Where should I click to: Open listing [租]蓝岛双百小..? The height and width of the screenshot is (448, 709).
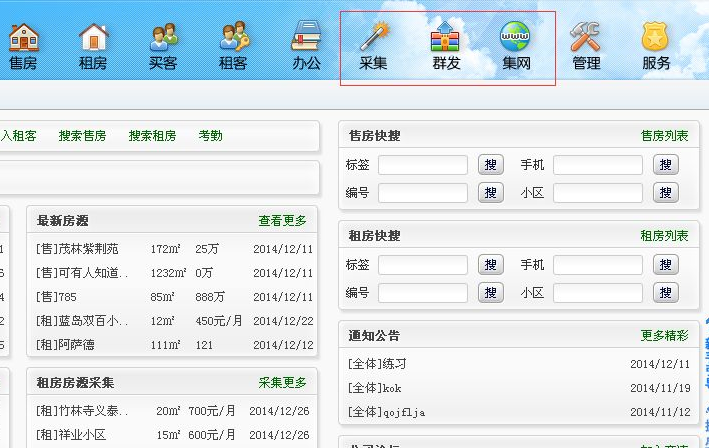tap(82, 321)
